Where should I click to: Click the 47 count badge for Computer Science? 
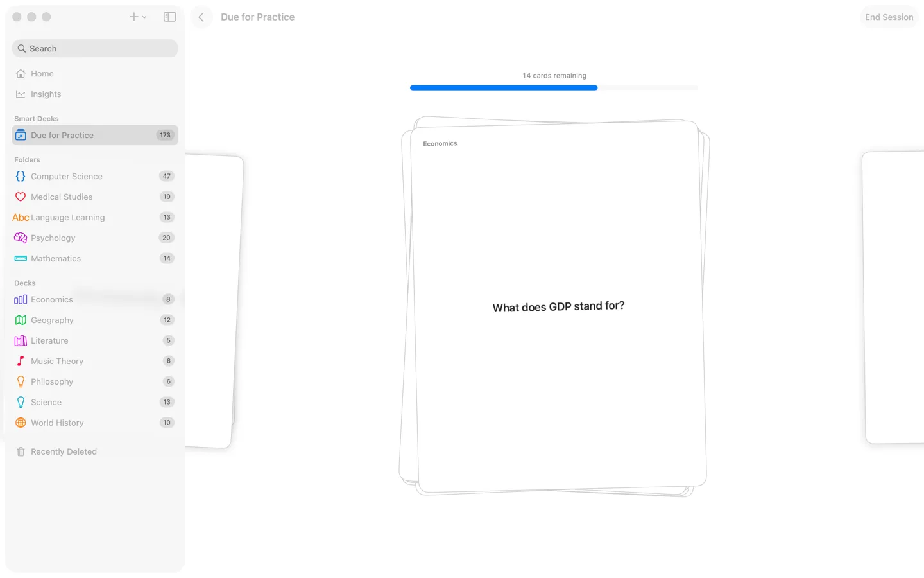pos(167,176)
